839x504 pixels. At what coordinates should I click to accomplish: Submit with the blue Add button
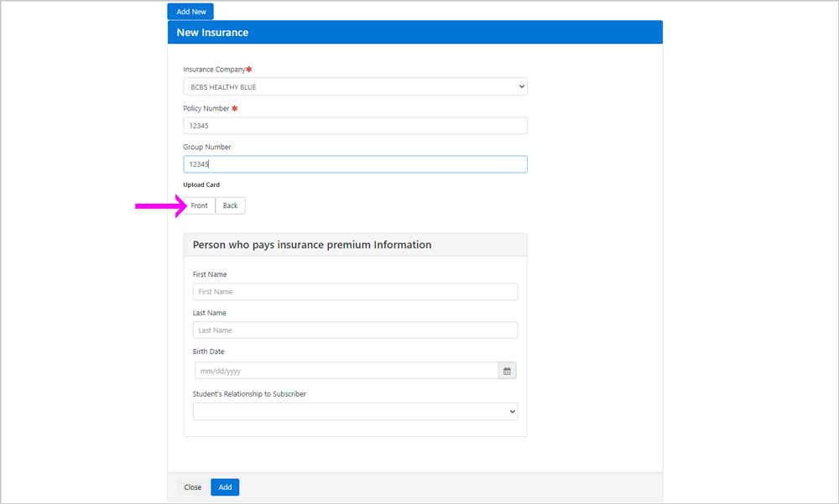pos(225,487)
